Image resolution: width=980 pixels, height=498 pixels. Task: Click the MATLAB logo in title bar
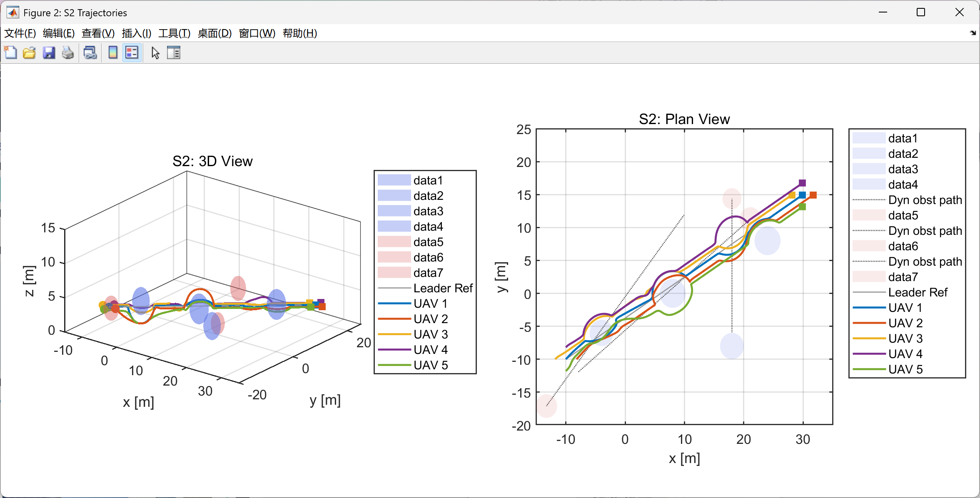click(13, 12)
